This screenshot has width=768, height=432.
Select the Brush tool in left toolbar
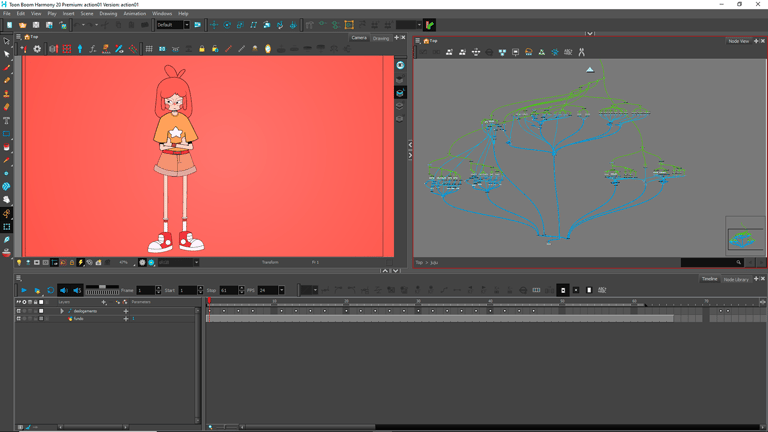tap(7, 68)
